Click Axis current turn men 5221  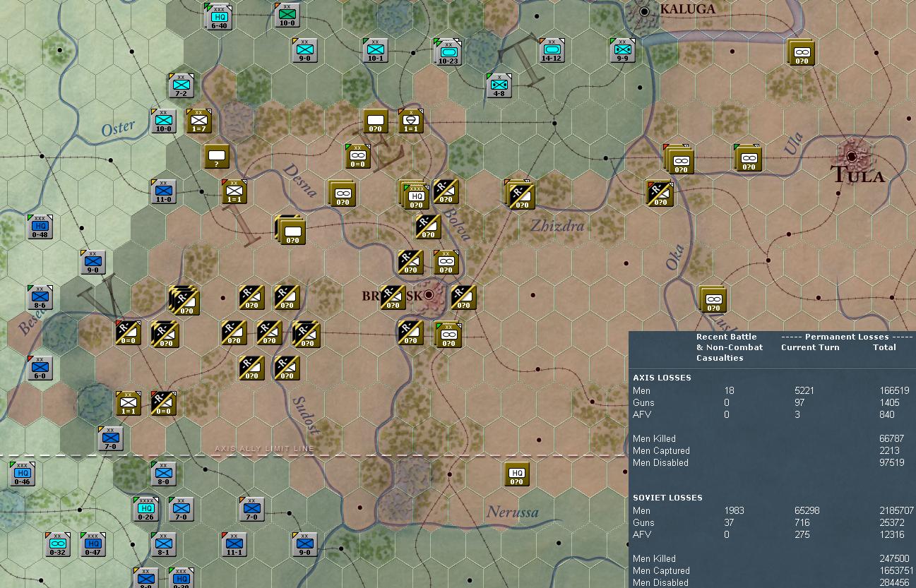[x=805, y=390]
